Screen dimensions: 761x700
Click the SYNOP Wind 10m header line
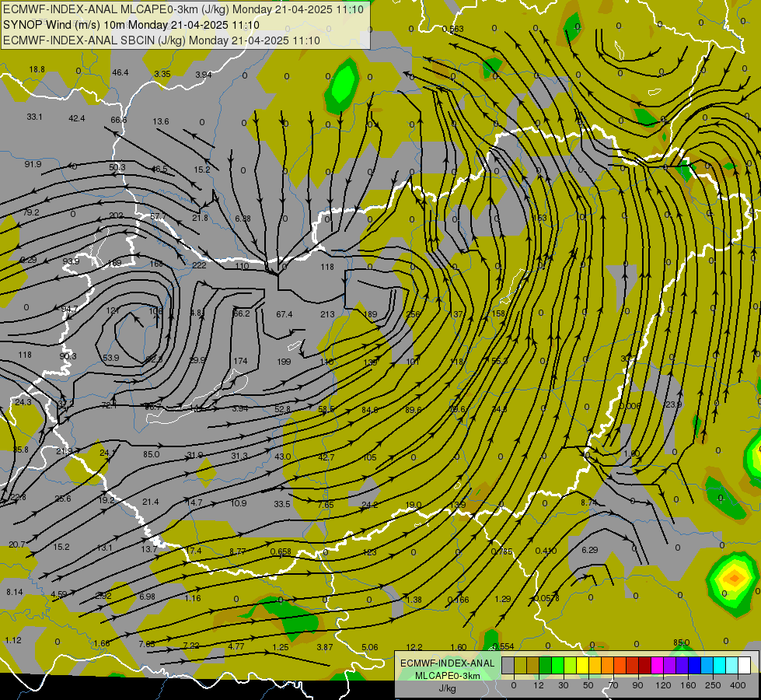click(131, 25)
